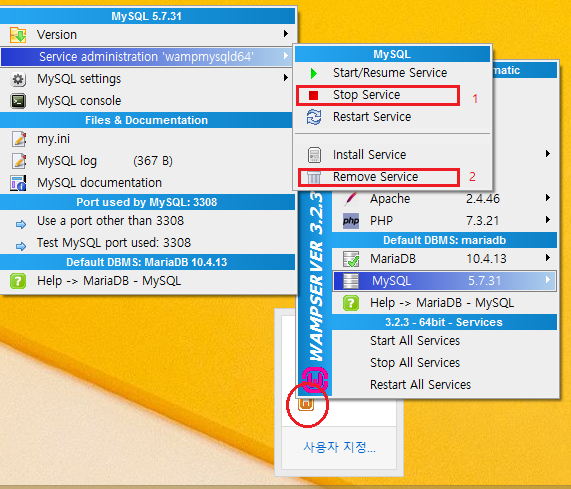Click green help icon in MySQL 5.7.31 menu
Image resolution: width=571 pixels, height=489 pixels.
pyautogui.click(x=18, y=281)
